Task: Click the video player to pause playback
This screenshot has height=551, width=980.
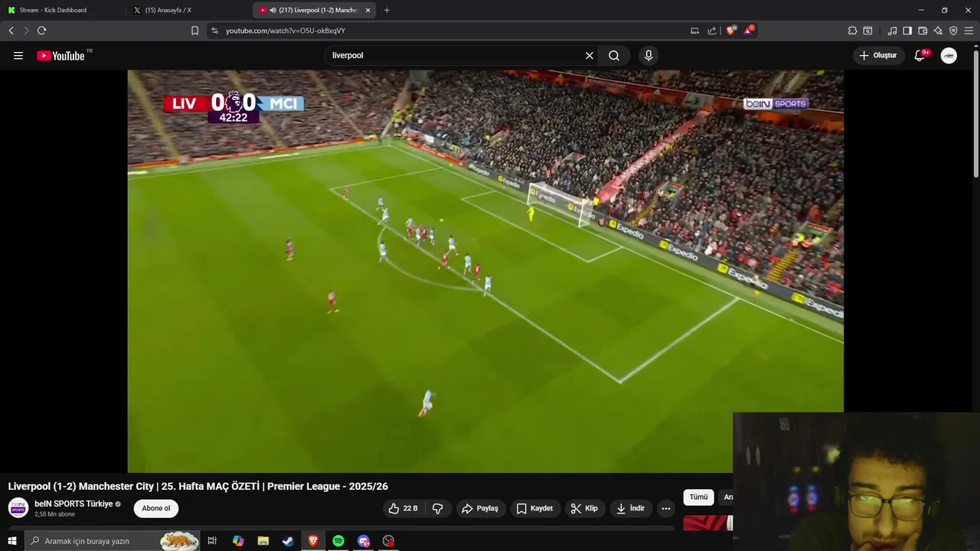Action: click(485, 271)
